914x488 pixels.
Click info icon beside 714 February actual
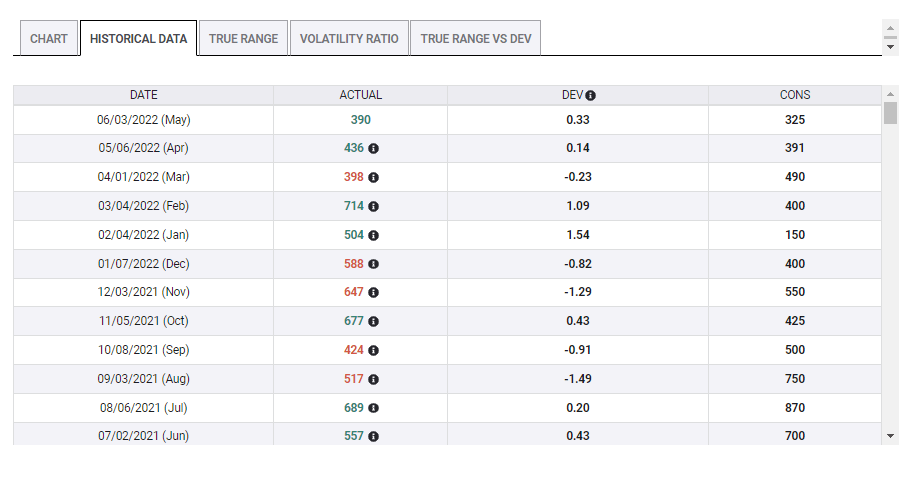coord(373,206)
